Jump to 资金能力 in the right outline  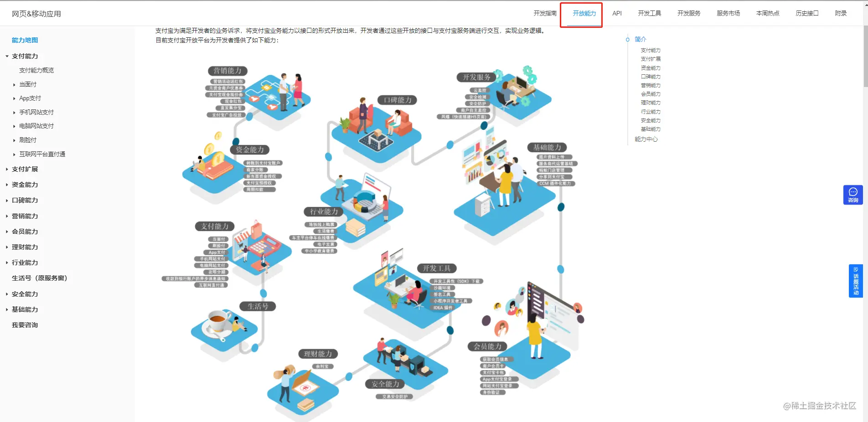click(651, 68)
